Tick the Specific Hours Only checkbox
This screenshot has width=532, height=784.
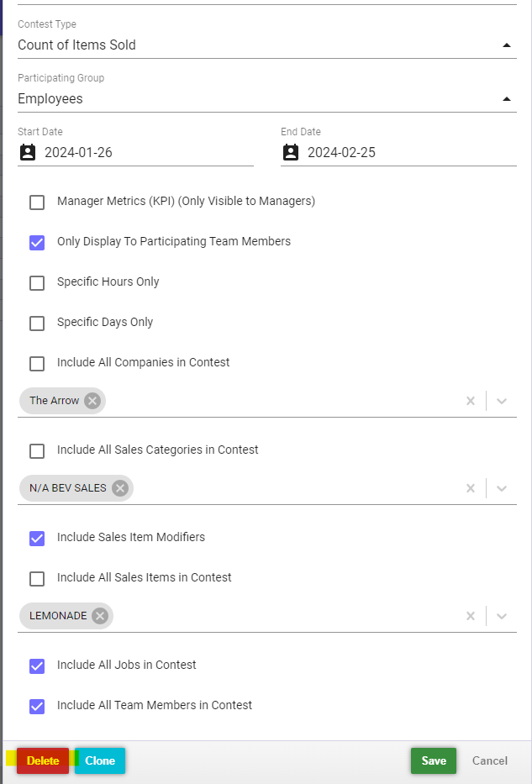pyautogui.click(x=37, y=283)
